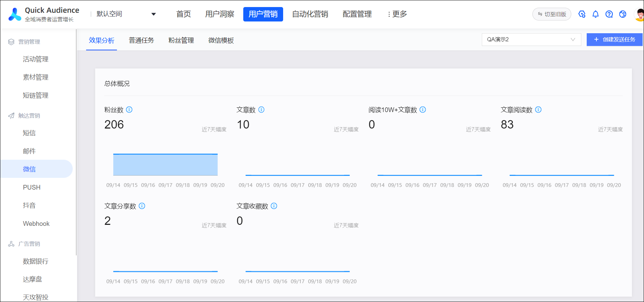Click the info icon beside 粉丝数

(129, 110)
